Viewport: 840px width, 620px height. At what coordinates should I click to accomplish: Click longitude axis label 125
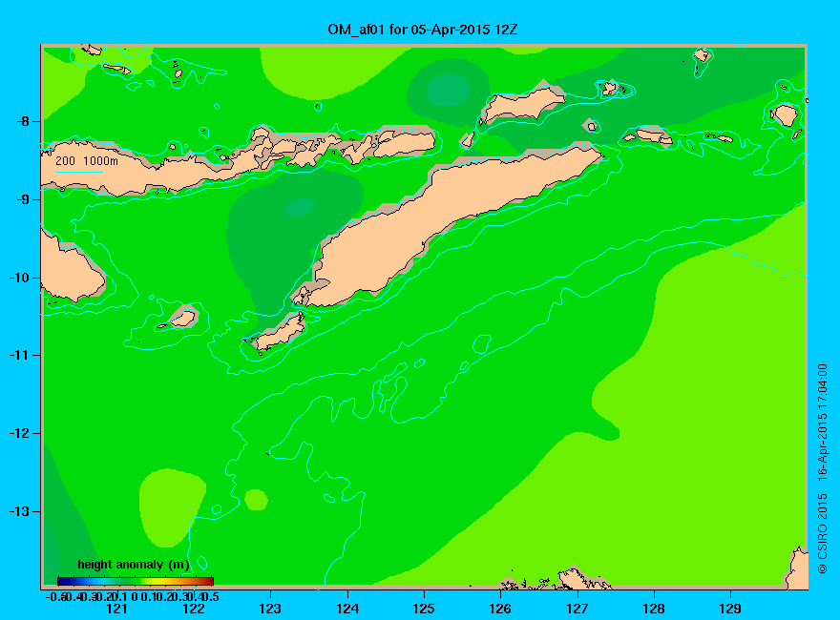tap(424, 609)
